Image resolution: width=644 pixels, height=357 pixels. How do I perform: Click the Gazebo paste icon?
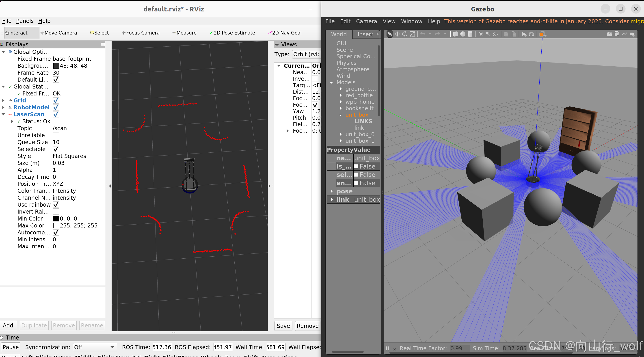pyautogui.click(x=514, y=34)
